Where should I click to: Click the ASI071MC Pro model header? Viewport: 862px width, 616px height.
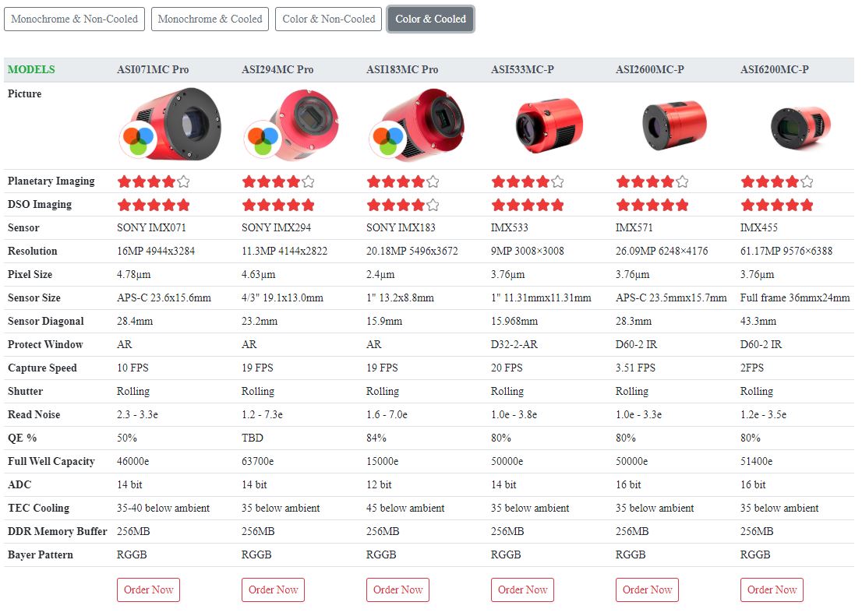pos(153,70)
